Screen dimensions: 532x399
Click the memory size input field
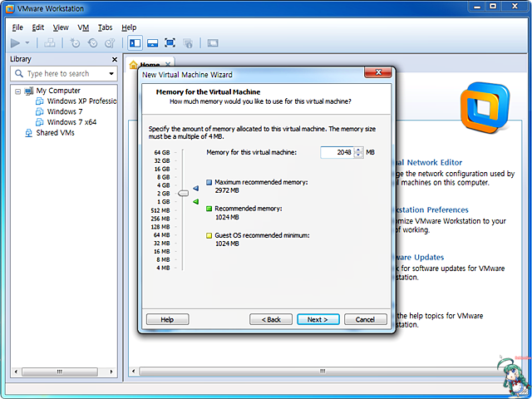[337, 152]
